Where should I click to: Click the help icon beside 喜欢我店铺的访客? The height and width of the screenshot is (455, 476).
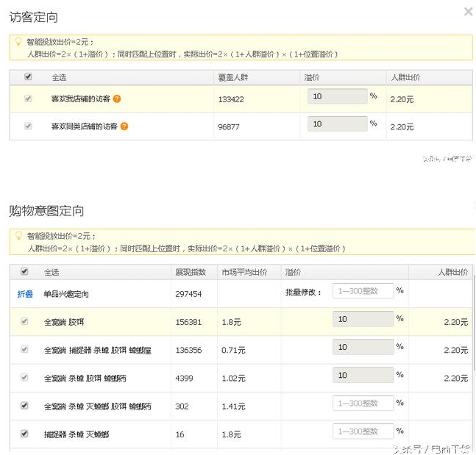coord(117,98)
